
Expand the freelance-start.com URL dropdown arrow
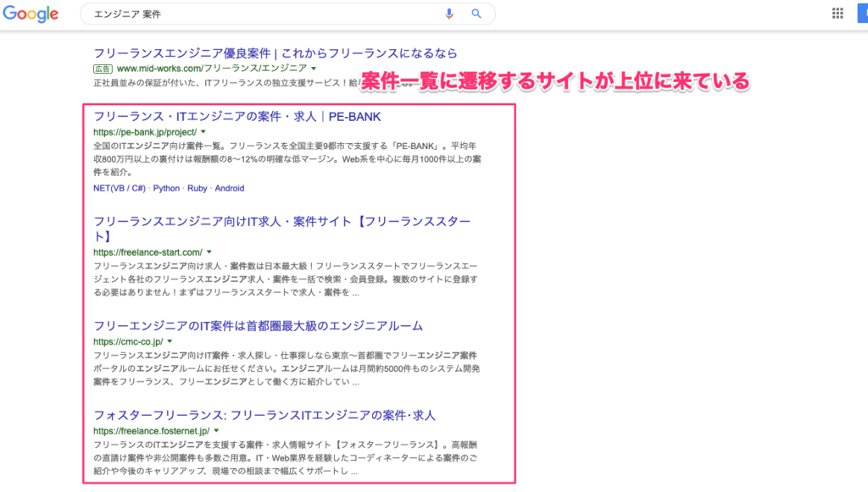[x=209, y=252]
